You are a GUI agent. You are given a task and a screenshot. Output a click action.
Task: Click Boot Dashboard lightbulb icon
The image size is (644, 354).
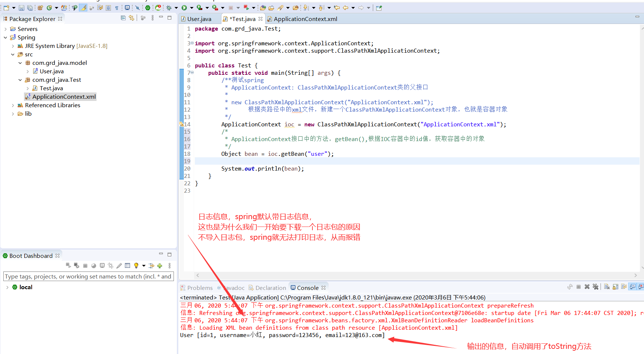(x=136, y=266)
